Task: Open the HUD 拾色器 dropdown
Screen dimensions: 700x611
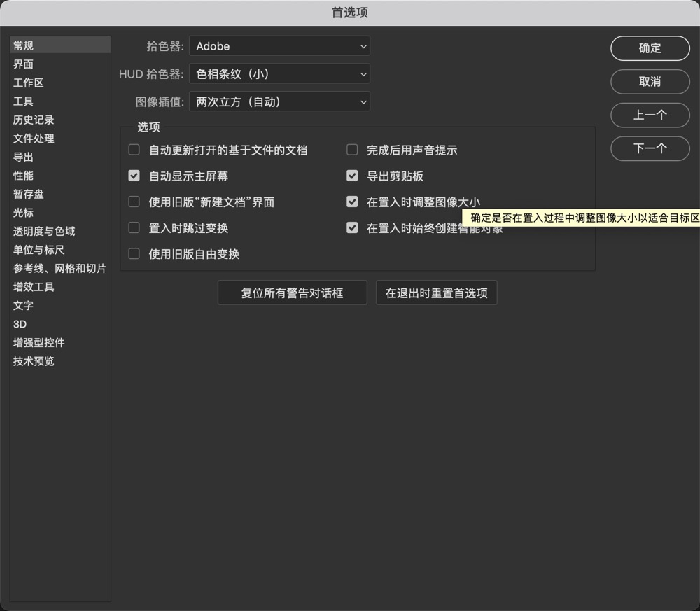Action: pyautogui.click(x=279, y=73)
